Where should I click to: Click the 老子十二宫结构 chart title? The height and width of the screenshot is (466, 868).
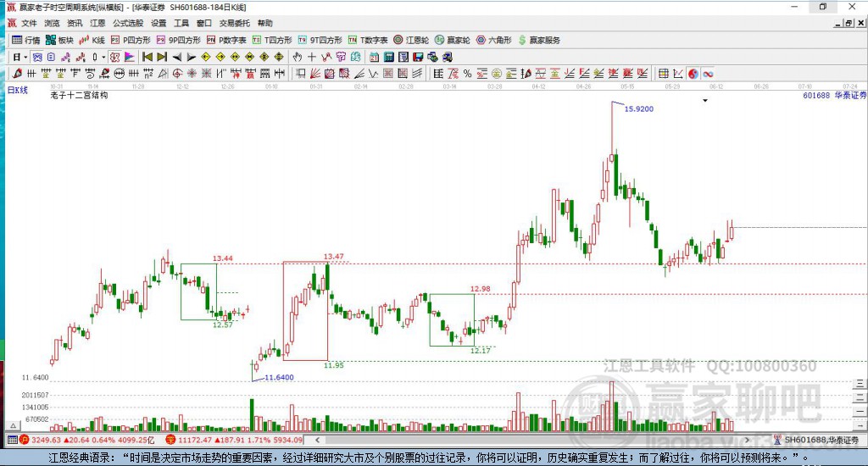click(x=79, y=95)
